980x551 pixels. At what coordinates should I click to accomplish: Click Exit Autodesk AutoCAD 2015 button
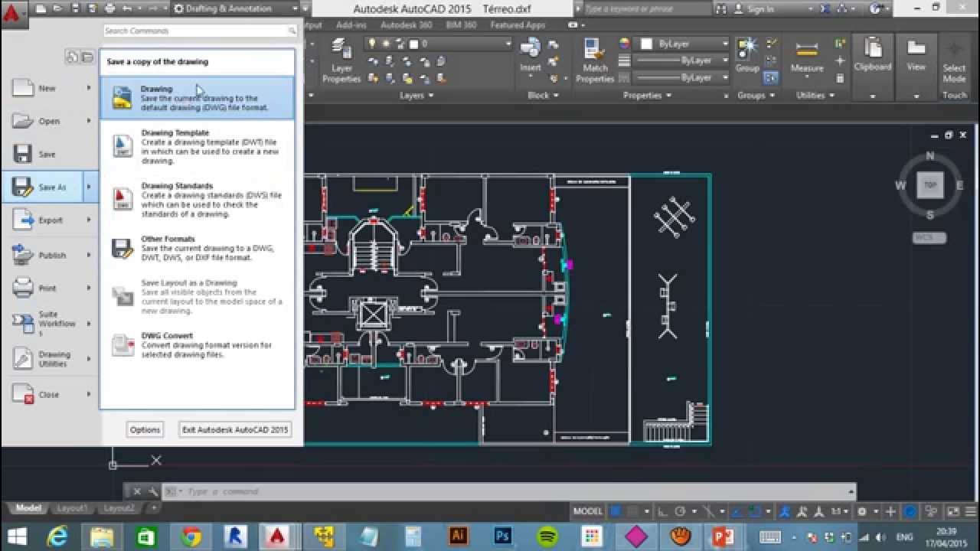[235, 429]
